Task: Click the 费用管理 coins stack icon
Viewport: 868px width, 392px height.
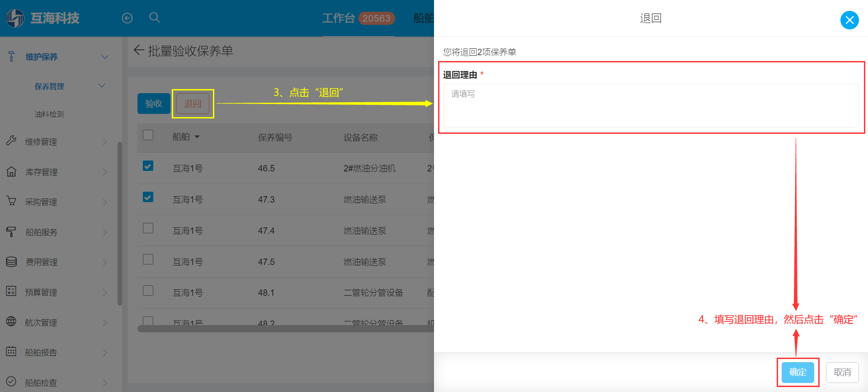Action: click(x=11, y=262)
